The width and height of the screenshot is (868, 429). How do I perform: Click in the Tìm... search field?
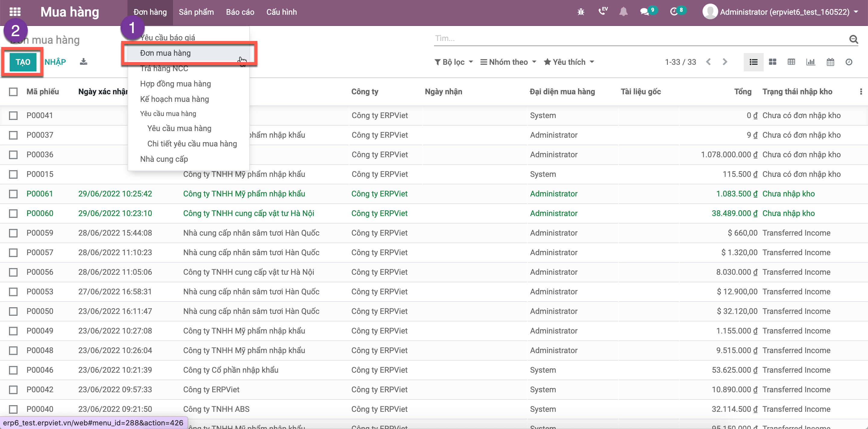point(640,38)
